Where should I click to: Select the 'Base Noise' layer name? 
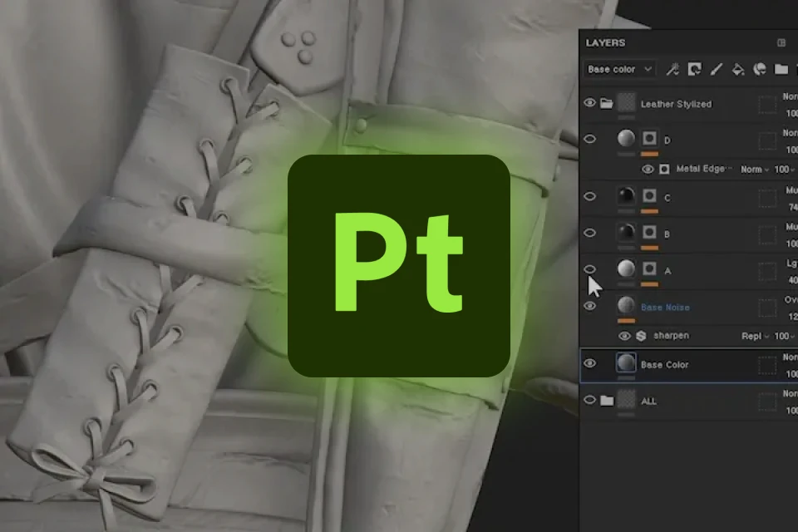click(x=665, y=307)
